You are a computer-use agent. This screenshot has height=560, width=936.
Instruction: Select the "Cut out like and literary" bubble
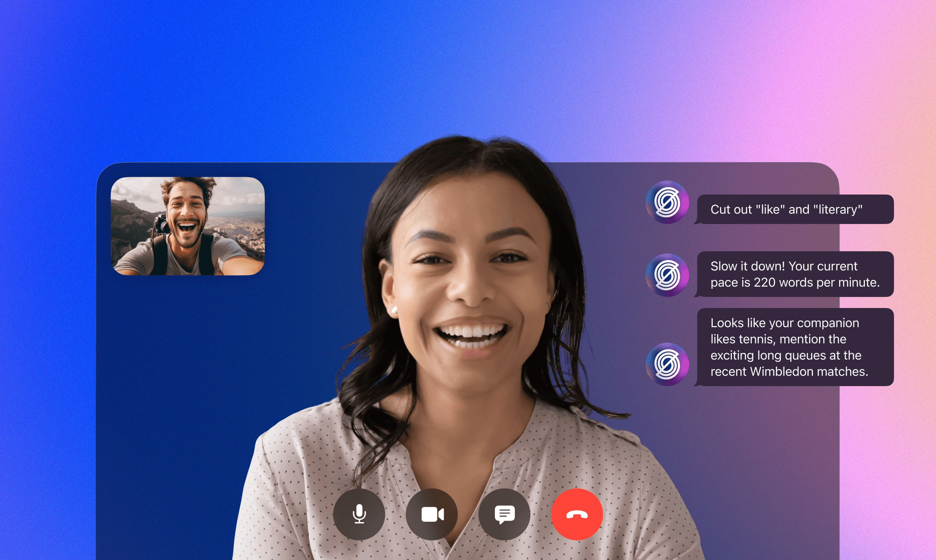(x=795, y=209)
